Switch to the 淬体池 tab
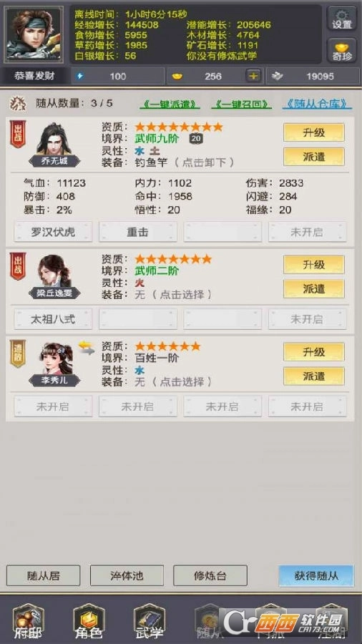This screenshot has width=362, height=644. coord(127,576)
